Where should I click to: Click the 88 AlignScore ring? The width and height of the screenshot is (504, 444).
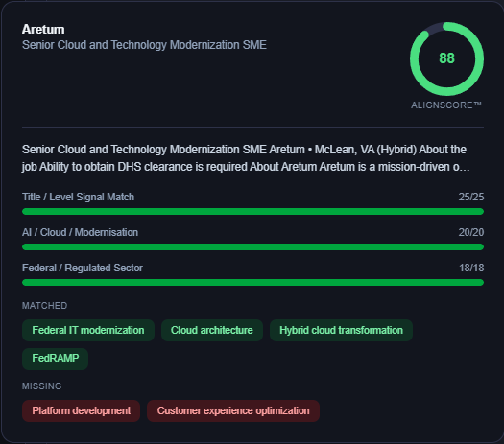(x=446, y=58)
